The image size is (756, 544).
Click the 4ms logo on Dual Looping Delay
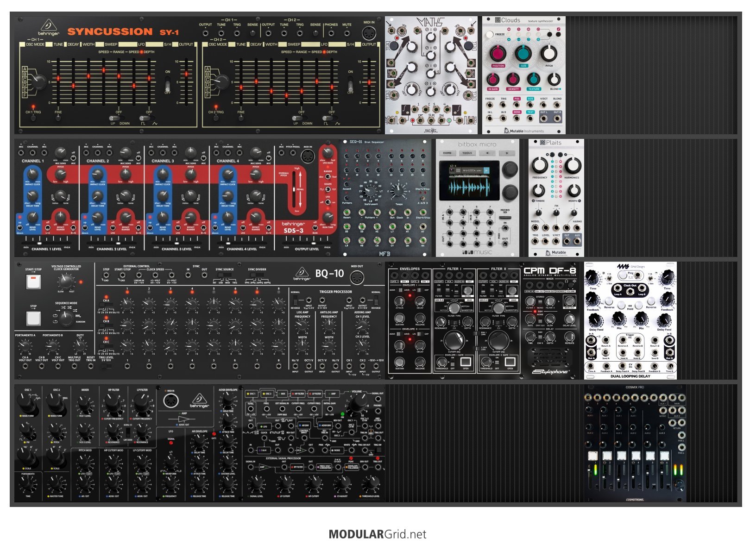[x=623, y=267]
